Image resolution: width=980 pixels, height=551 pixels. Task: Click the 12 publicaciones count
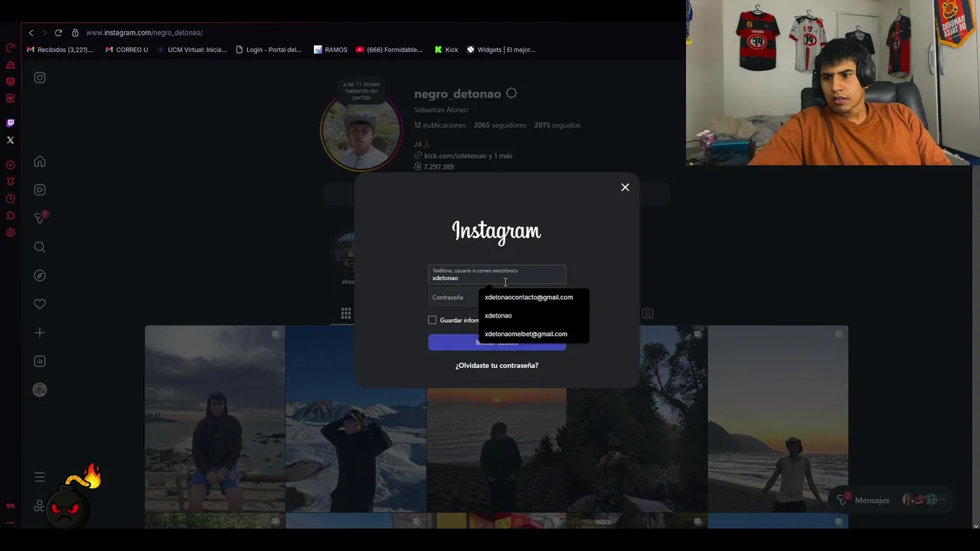(440, 125)
